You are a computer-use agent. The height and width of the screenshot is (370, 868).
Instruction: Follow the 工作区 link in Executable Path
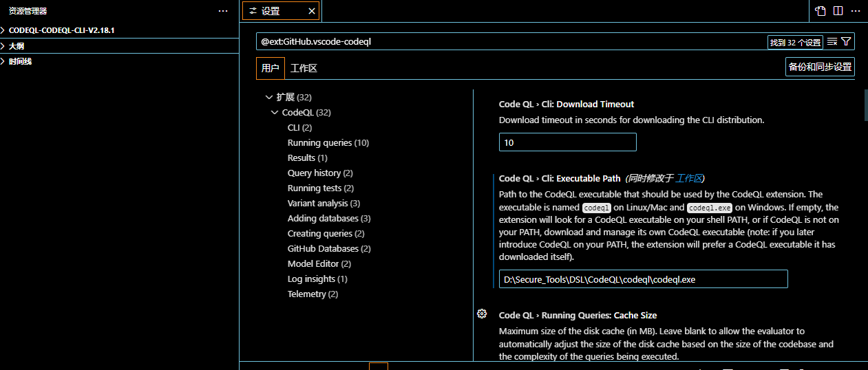(688, 178)
